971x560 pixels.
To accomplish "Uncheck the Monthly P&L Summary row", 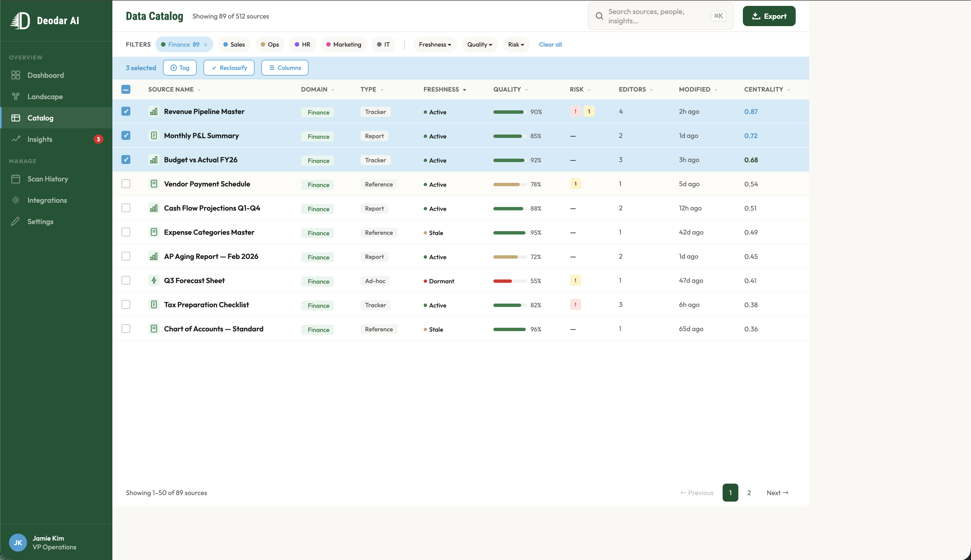I will pyautogui.click(x=126, y=135).
